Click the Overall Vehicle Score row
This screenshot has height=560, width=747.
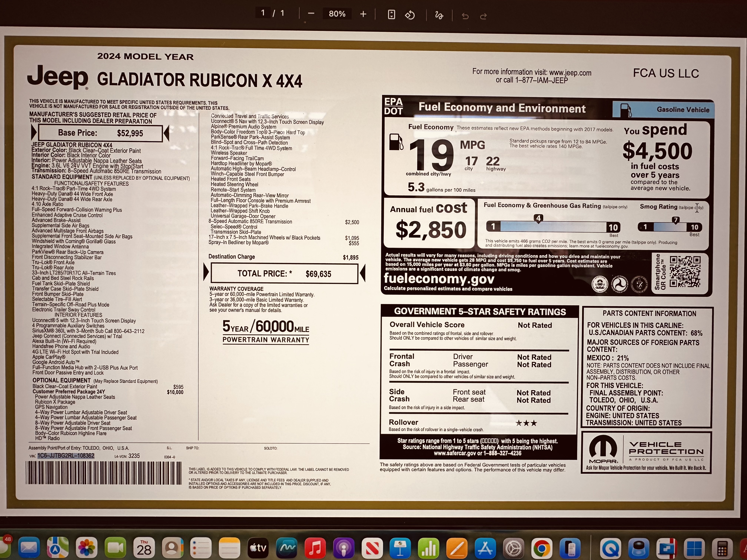pyautogui.click(x=471, y=325)
